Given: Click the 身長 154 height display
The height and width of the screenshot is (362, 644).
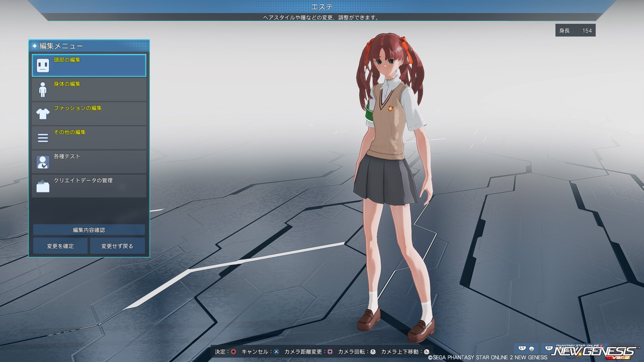Looking at the screenshot, I should [575, 31].
